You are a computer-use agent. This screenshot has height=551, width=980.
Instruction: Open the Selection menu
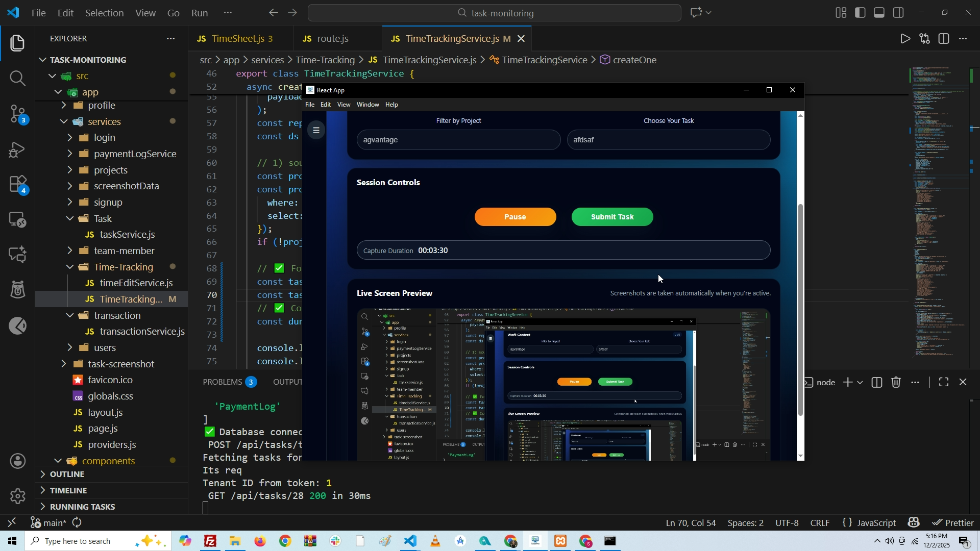pyautogui.click(x=104, y=13)
